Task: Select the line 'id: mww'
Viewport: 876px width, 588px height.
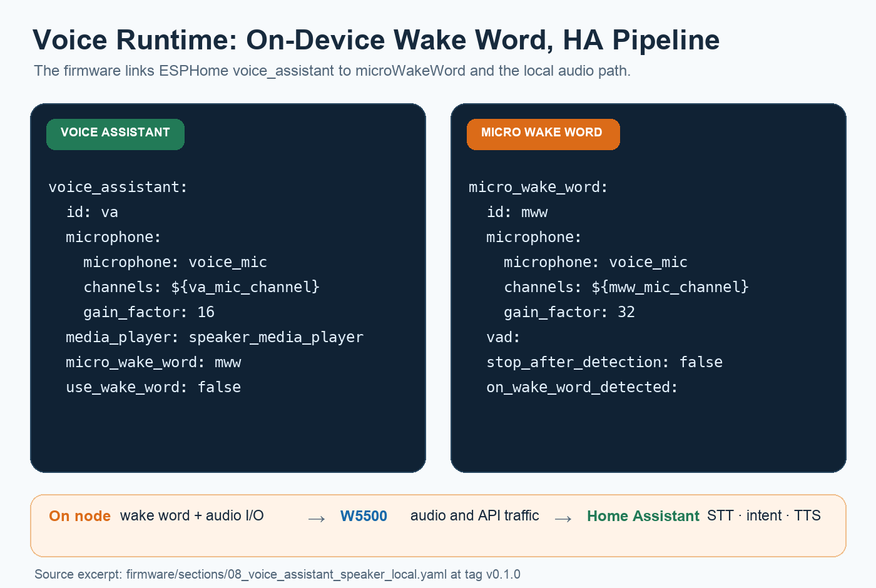Action: 517,212
